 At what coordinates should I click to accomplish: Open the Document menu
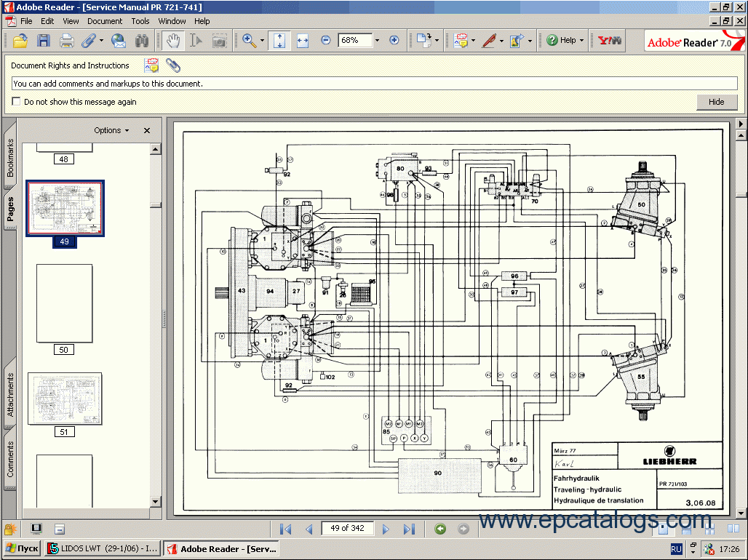coord(105,21)
